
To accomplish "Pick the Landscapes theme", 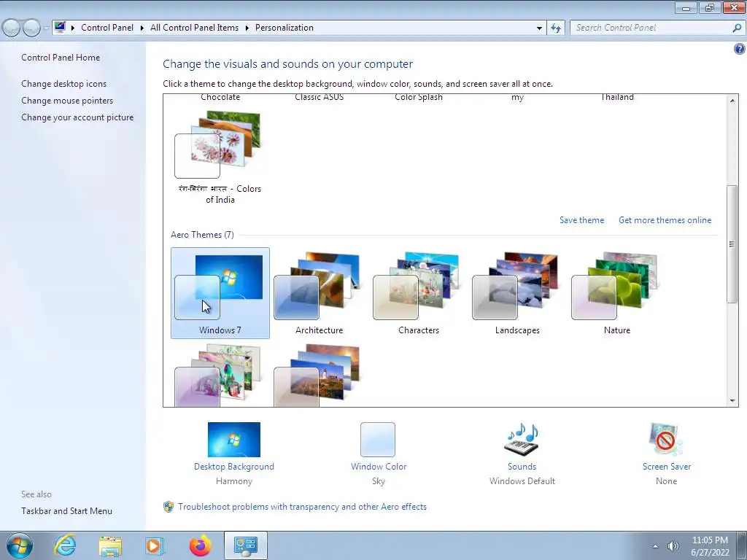I will point(517,293).
